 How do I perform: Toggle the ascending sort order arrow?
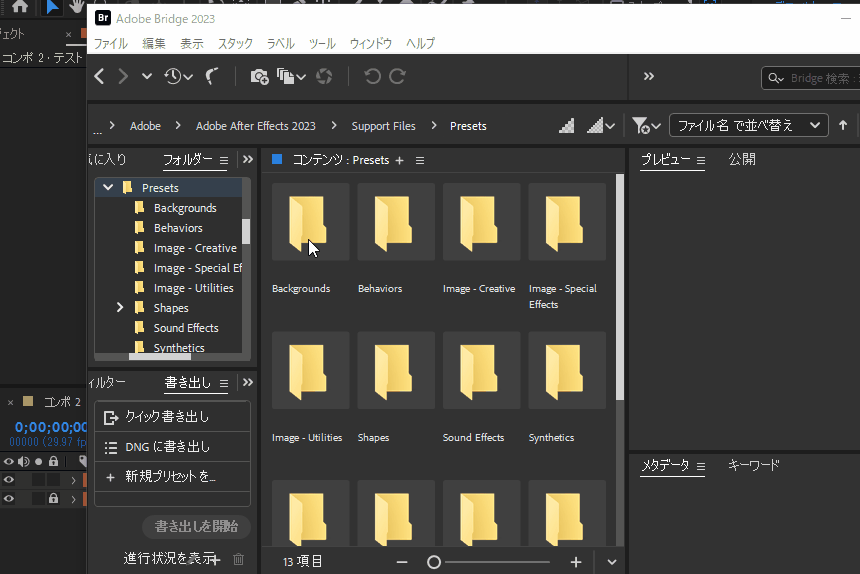click(x=843, y=126)
